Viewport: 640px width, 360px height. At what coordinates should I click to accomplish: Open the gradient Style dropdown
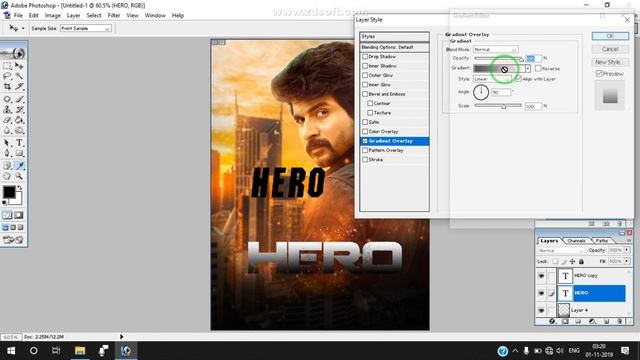[492, 79]
